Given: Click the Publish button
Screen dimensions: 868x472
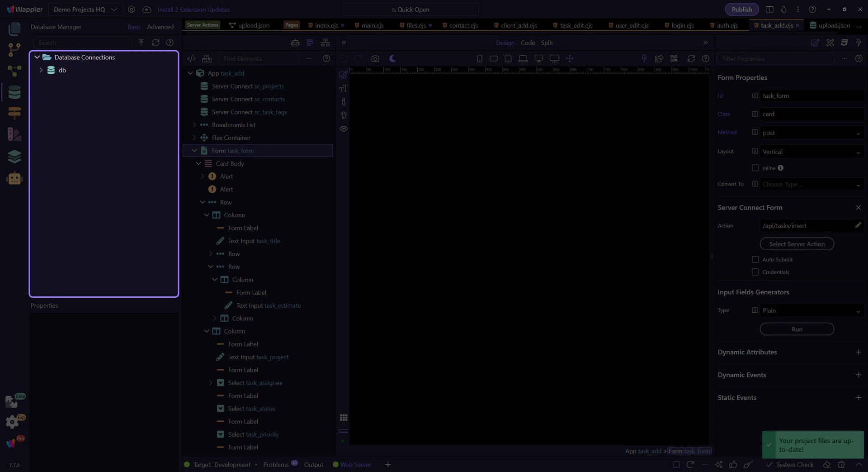Looking at the screenshot, I should (741, 10).
